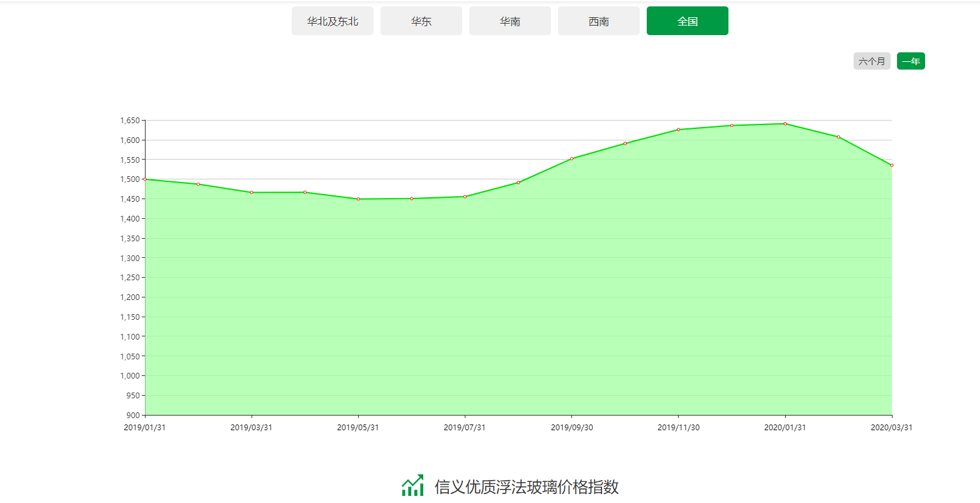Screen dimensions: 980x503
Task: Click the 信义优质浮法玻璃价格指数 title text
Action: pos(527,487)
